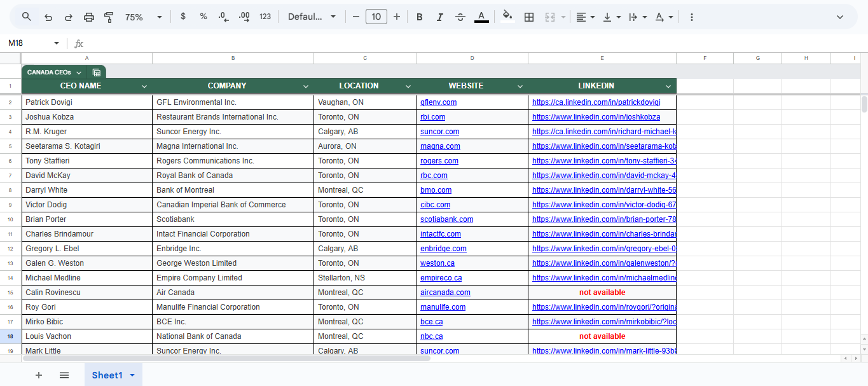The height and width of the screenshot is (386, 868).
Task: Decrease decimal places
Action: pos(223,17)
